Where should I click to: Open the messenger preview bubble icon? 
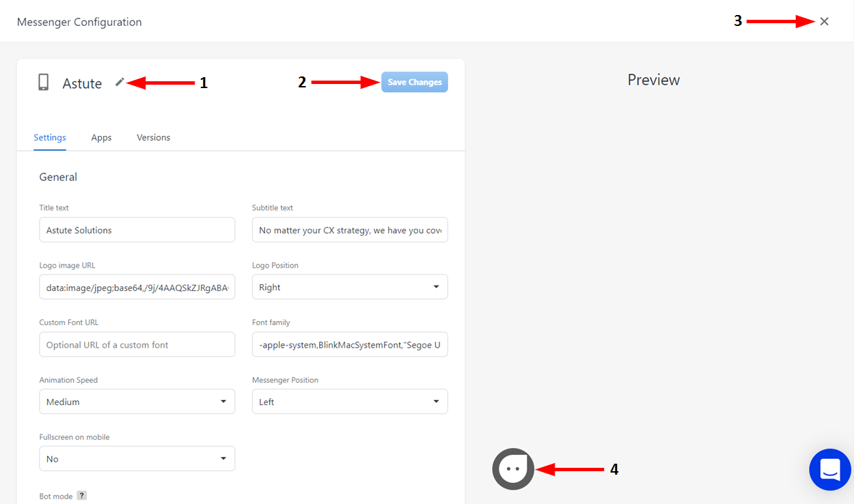513,469
